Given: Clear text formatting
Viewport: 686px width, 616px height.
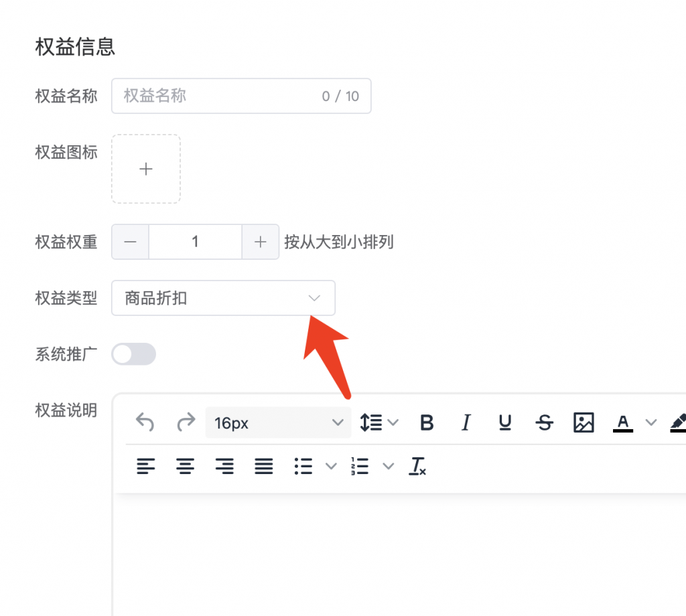Looking at the screenshot, I should click(418, 467).
